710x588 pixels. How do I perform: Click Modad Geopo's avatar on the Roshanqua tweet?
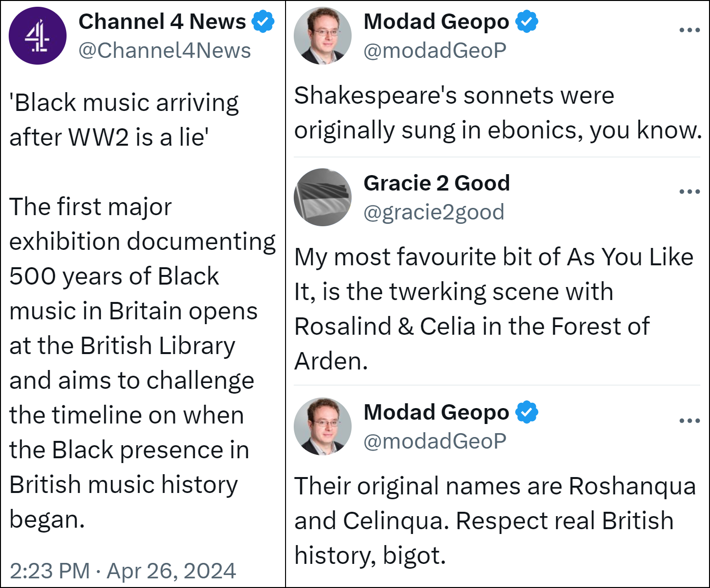[x=323, y=426]
